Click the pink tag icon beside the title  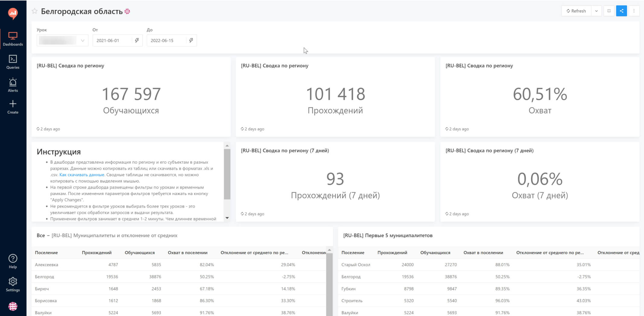click(x=127, y=11)
